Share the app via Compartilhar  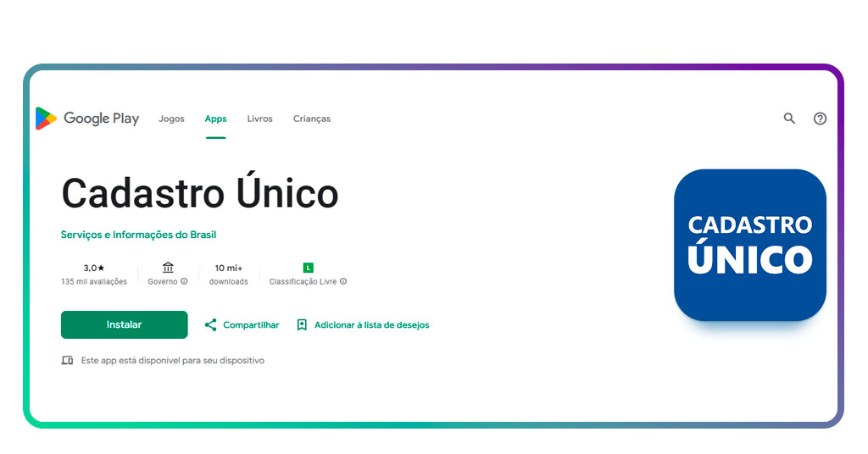(242, 324)
